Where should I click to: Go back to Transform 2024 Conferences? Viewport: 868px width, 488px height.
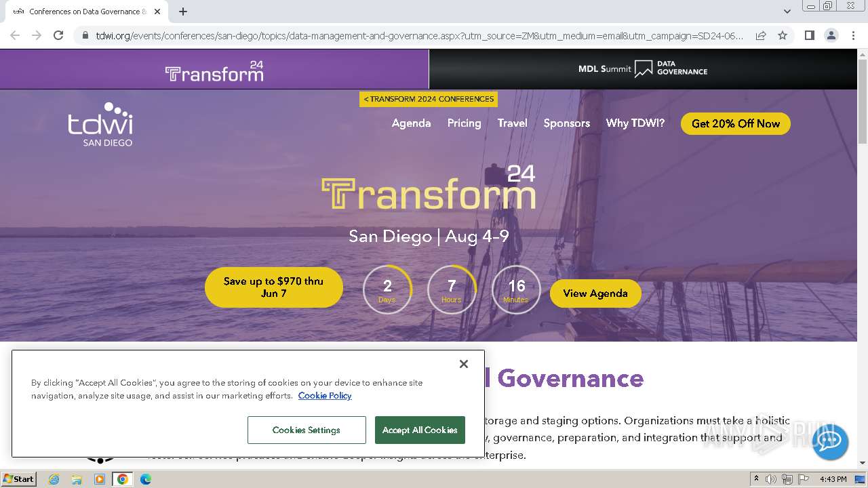click(x=429, y=99)
